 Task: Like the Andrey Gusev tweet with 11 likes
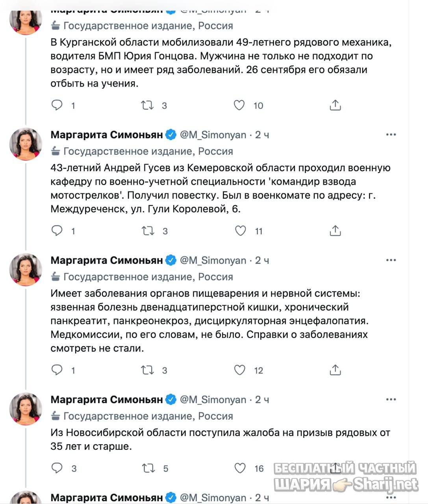coord(240,231)
